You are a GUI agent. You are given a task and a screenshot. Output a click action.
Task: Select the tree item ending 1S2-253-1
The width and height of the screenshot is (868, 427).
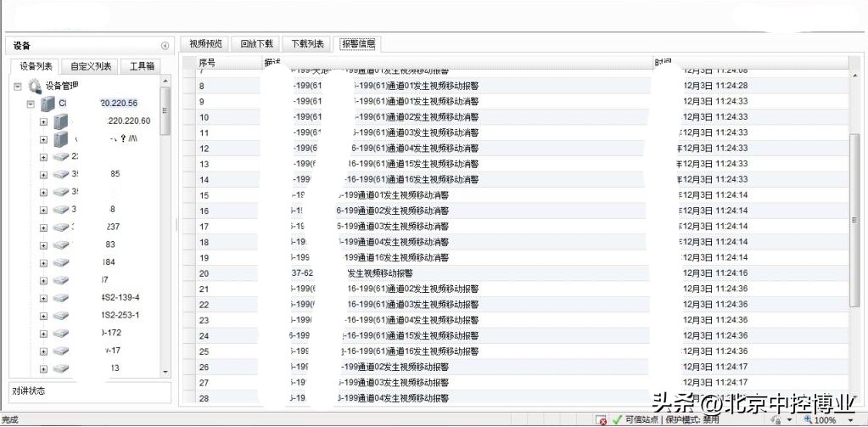point(120,315)
